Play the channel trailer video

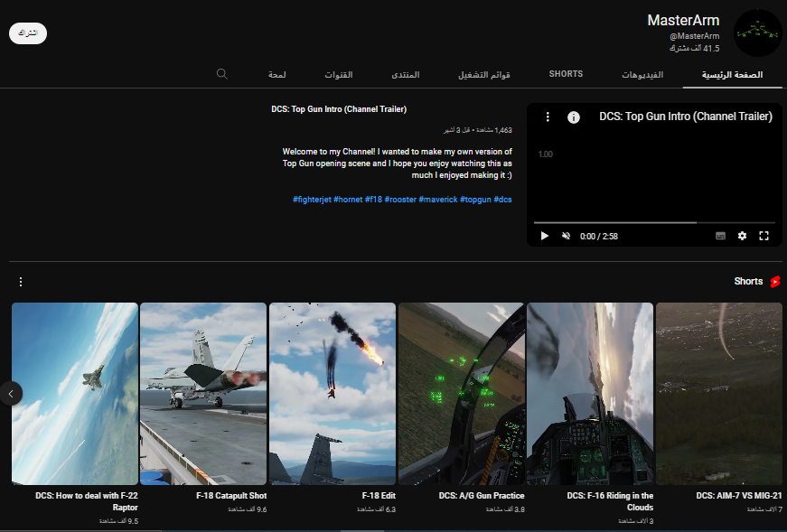[544, 236]
